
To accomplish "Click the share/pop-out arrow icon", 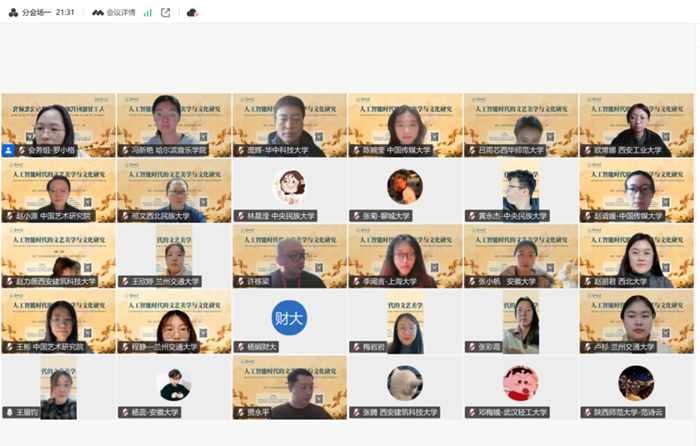I will point(166,12).
